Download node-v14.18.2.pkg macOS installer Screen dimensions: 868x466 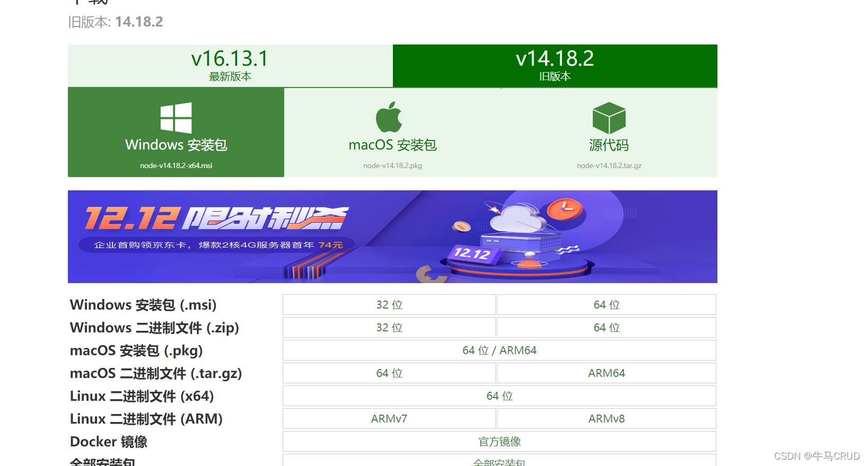[x=393, y=132]
